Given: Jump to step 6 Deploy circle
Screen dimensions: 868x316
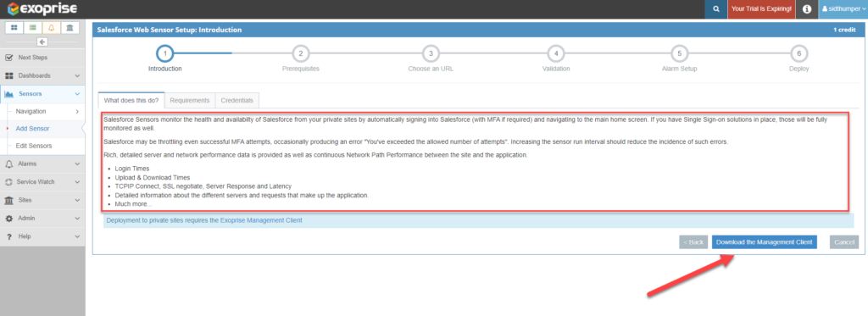Looking at the screenshot, I should click(798, 53).
